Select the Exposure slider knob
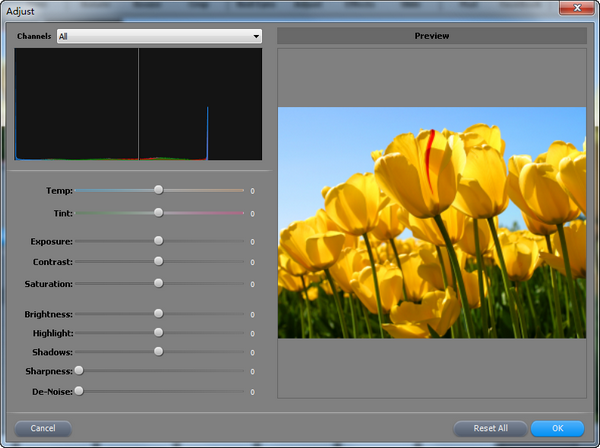600x448 pixels. click(x=158, y=240)
